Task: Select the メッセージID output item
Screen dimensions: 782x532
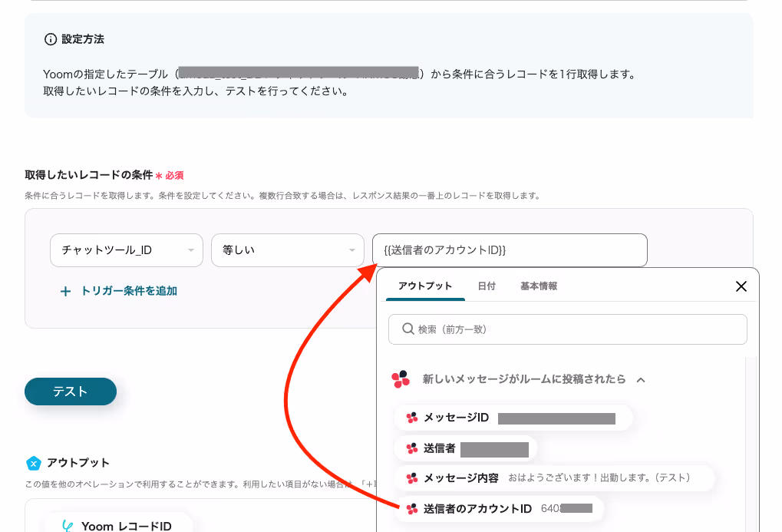Action: 513,418
